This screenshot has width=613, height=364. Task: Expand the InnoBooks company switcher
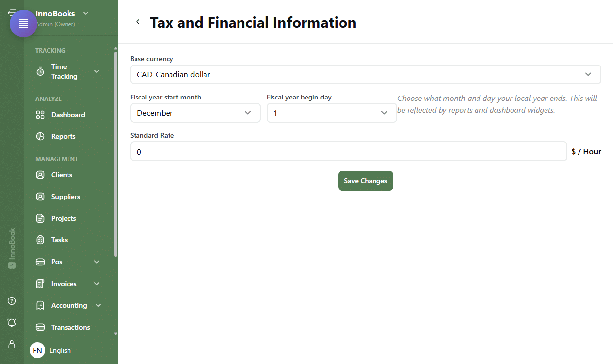pyautogui.click(x=86, y=13)
